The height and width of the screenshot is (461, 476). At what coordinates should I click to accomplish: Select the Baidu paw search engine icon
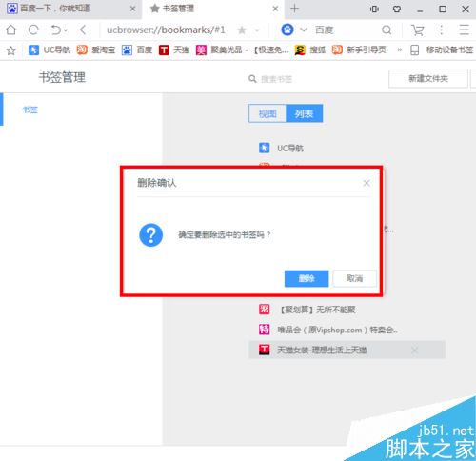(x=288, y=30)
